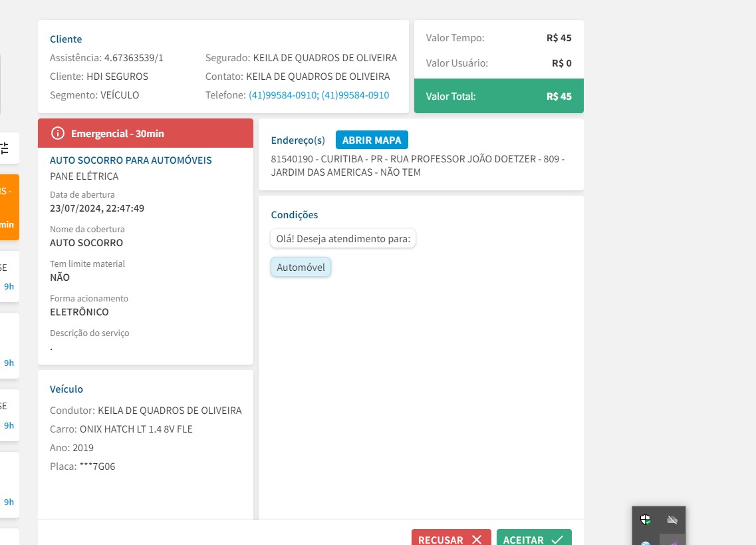Click the info icon beside Emergencial - 30min
756x545 pixels.
click(x=58, y=133)
